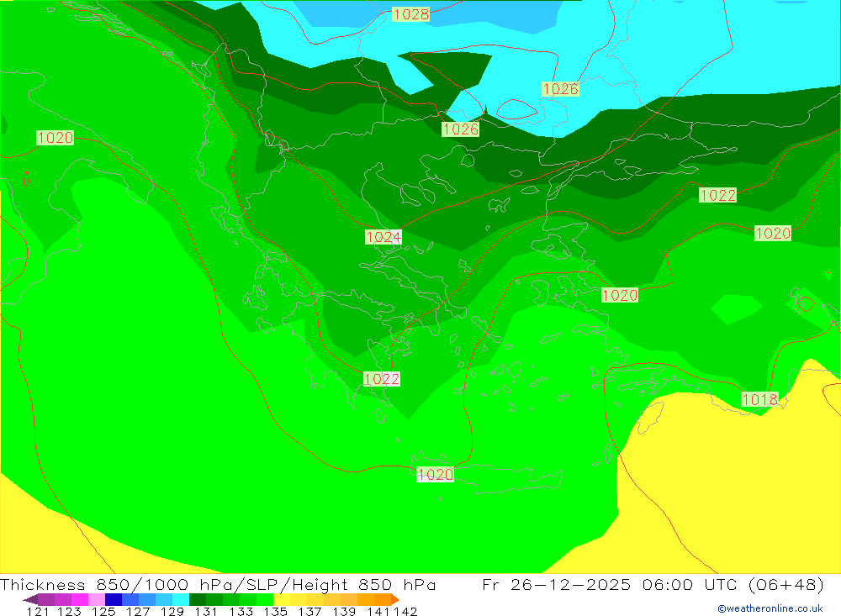The image size is (841, 616).
Task: Select the 1020 label on Crete
Action: click(435, 475)
